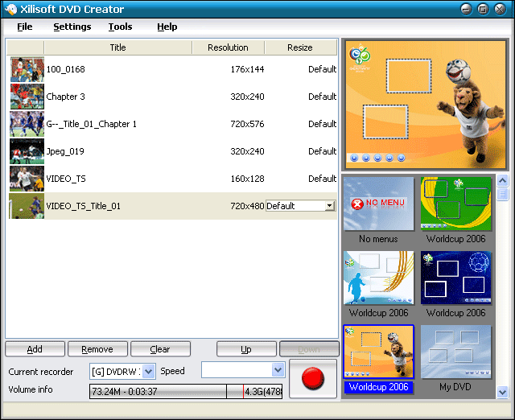Click the Clear button
515x420 pixels.
point(160,349)
